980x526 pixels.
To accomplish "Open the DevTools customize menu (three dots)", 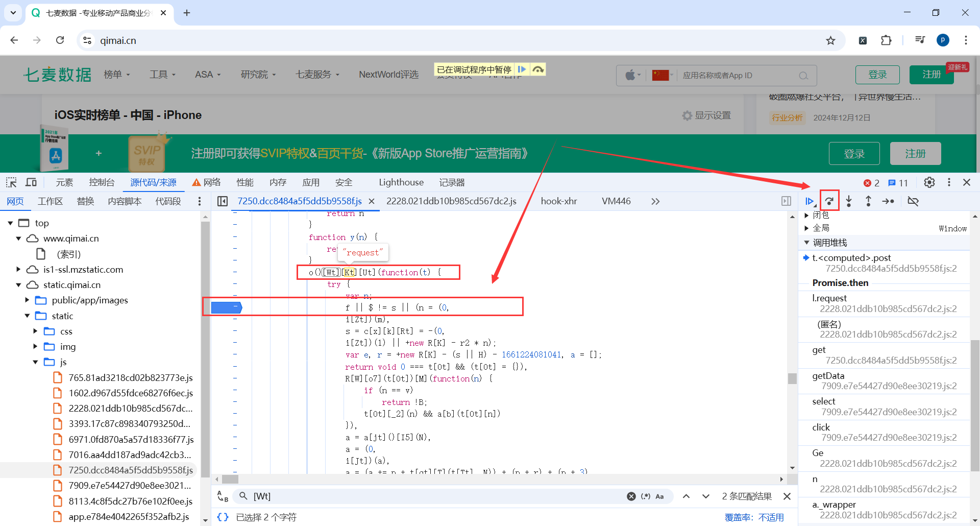I will tap(949, 182).
